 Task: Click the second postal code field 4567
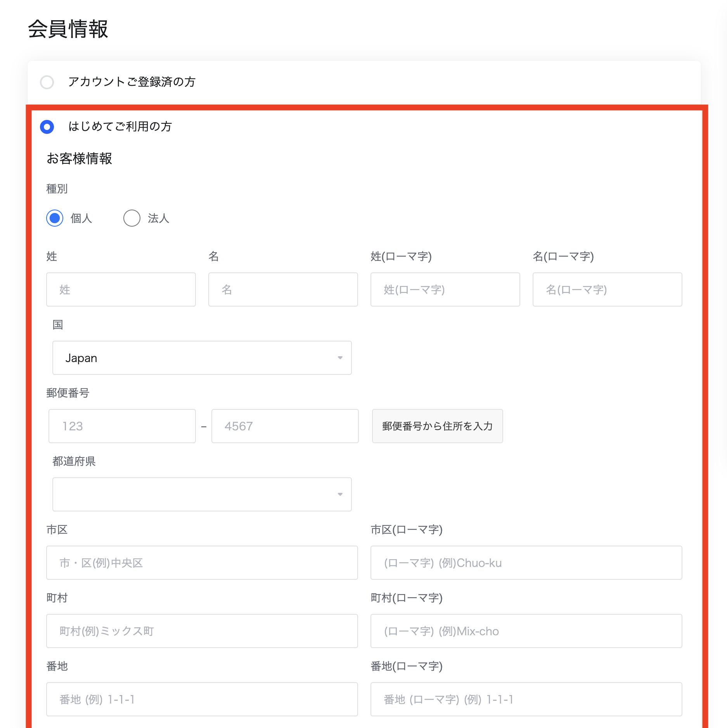point(285,426)
